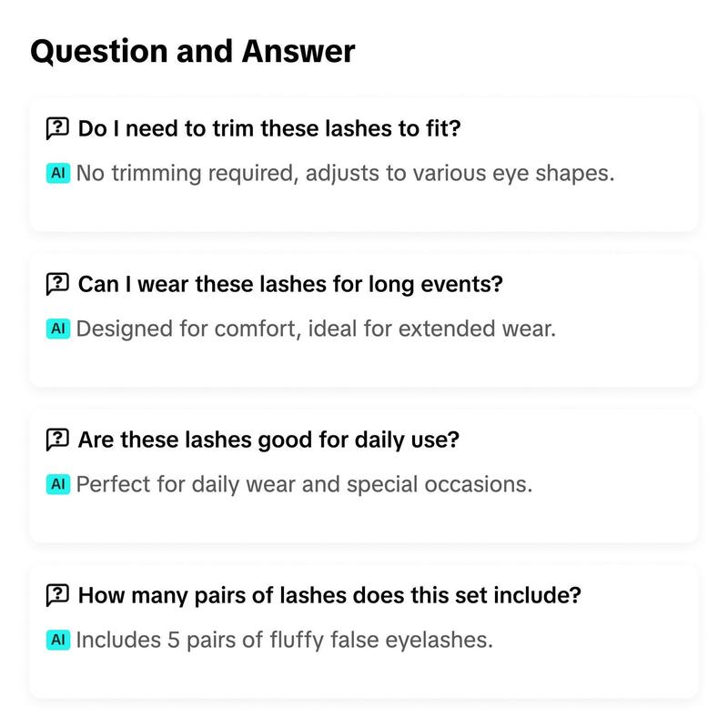This screenshot has width=728, height=728.
Task: Click question icon beside pairs of lashes question
Action: [x=57, y=595]
